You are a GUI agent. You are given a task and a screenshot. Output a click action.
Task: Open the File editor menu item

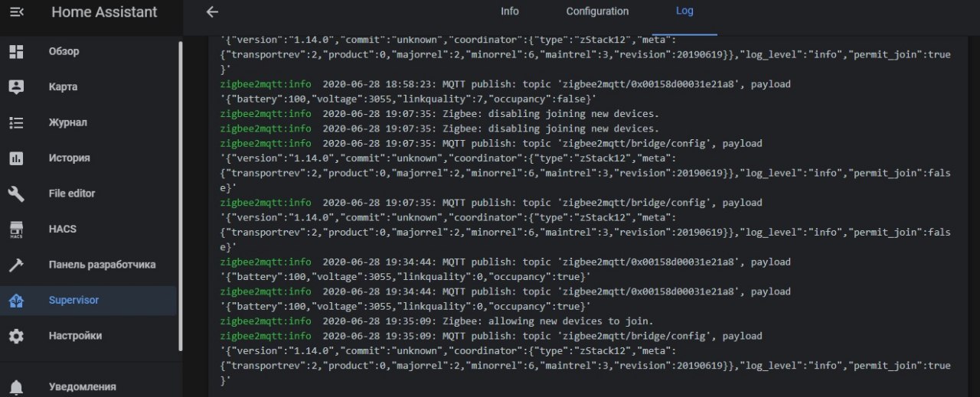point(88,194)
